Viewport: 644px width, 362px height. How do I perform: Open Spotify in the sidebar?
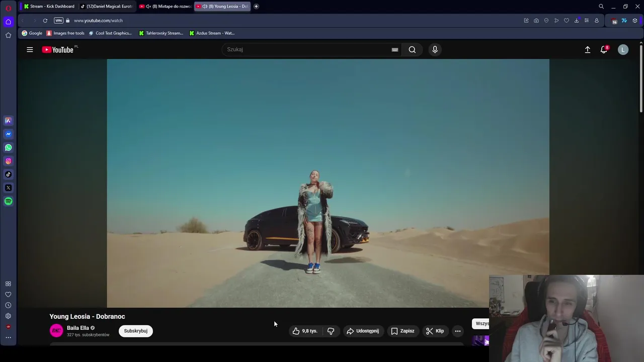8,201
